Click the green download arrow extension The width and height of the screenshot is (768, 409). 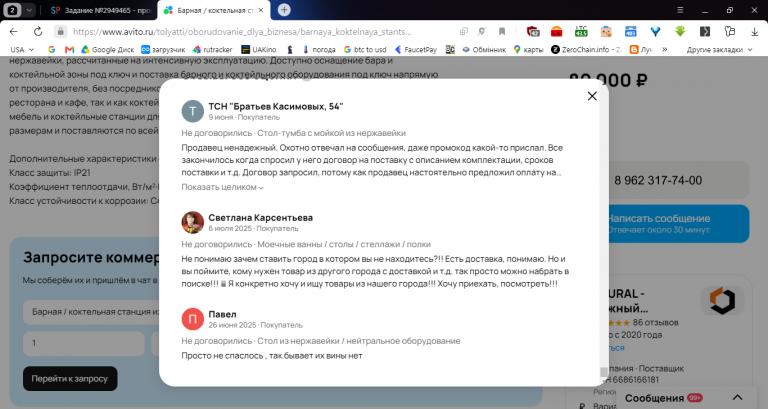(680, 31)
